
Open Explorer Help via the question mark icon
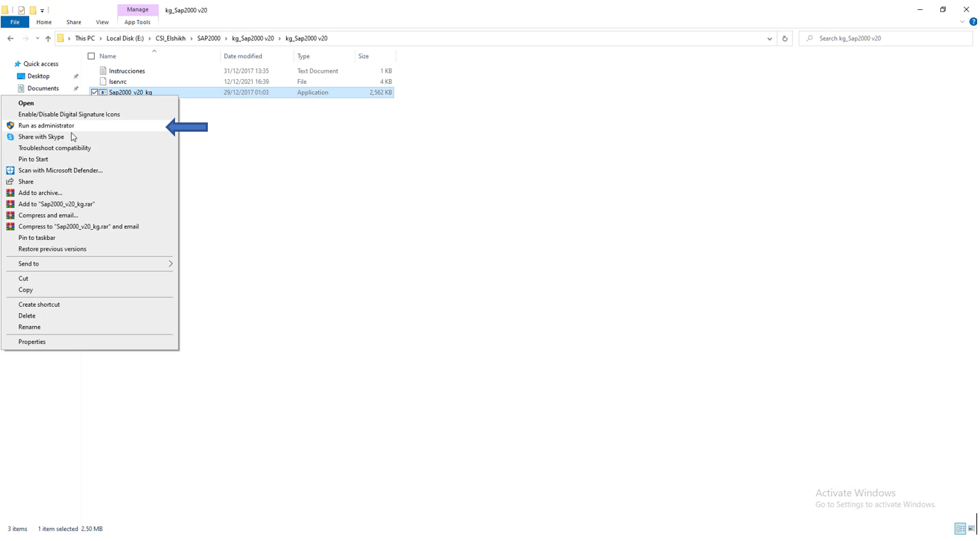tap(973, 22)
